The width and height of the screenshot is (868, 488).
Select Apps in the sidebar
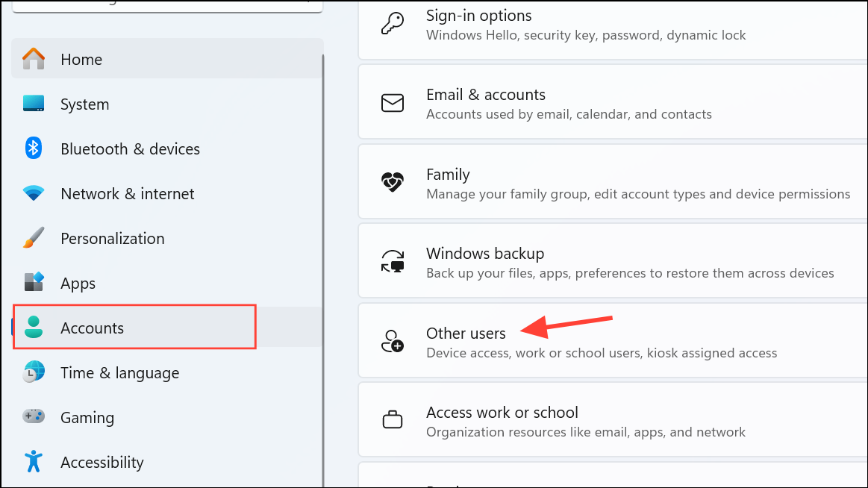[167, 283]
